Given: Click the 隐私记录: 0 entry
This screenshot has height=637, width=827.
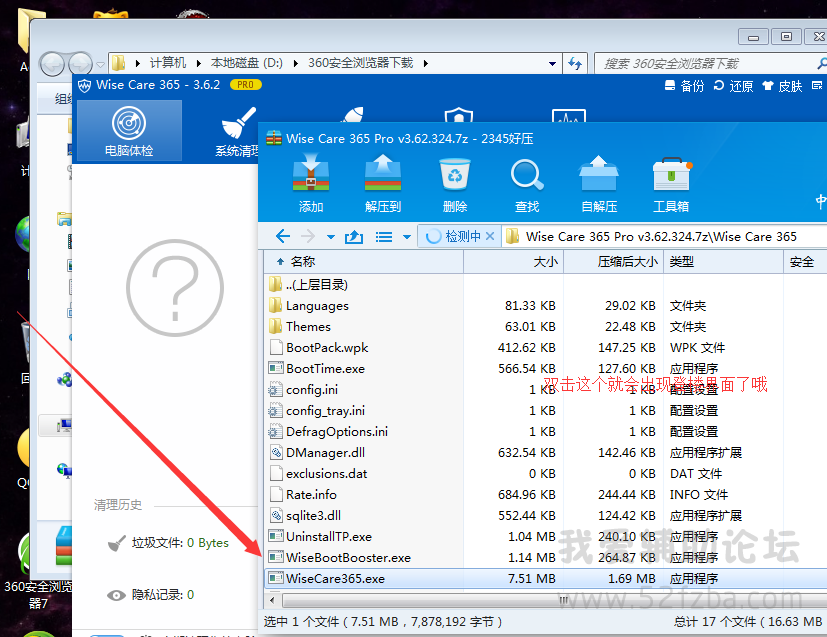Looking at the screenshot, I should point(150,595).
